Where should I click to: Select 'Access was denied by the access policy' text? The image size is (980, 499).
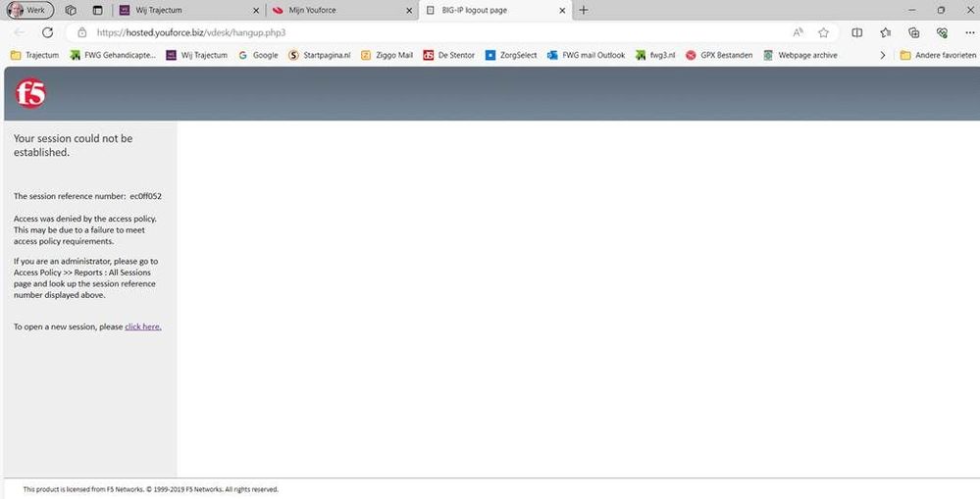coord(85,219)
